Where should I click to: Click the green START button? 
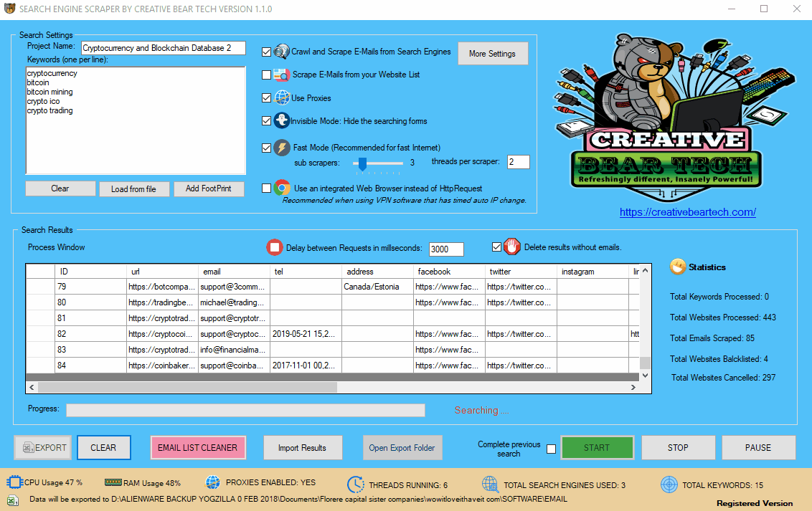point(597,447)
